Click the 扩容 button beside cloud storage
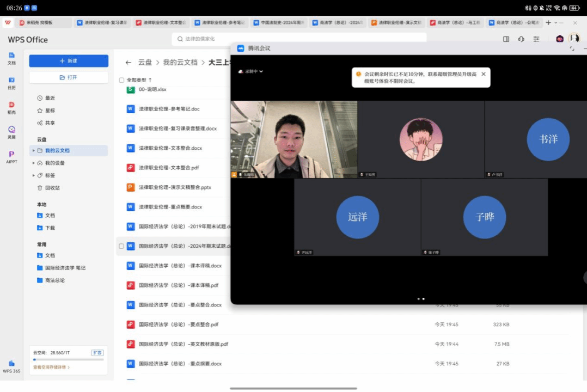The image size is (587, 392). [97, 353]
